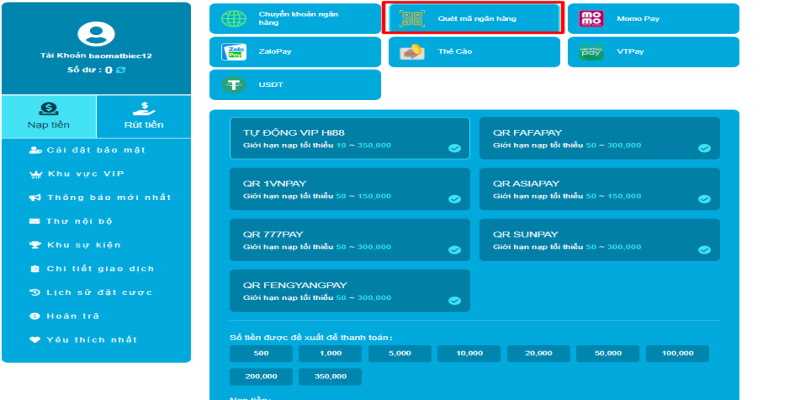This screenshot has width=800, height=400.
Task: Switch to the Nạp tiền tab
Action: (x=48, y=118)
